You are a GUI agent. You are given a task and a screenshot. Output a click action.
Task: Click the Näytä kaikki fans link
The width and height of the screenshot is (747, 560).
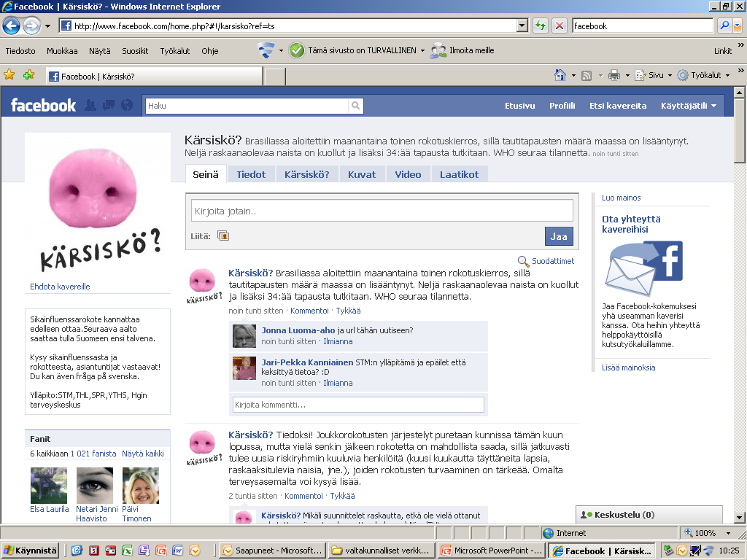tap(143, 454)
